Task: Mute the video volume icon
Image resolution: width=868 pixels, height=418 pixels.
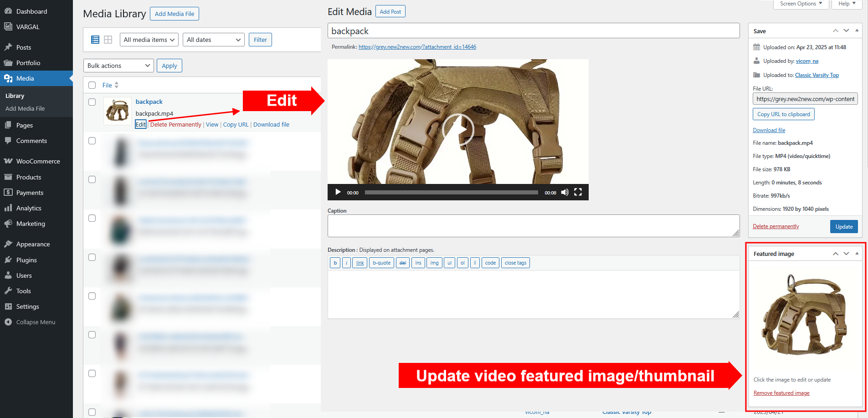Action: click(565, 192)
